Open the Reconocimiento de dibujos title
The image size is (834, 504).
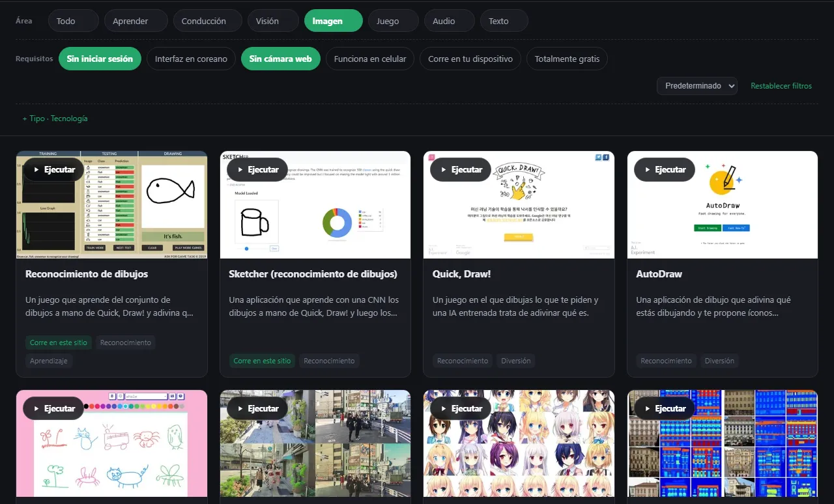pos(87,274)
